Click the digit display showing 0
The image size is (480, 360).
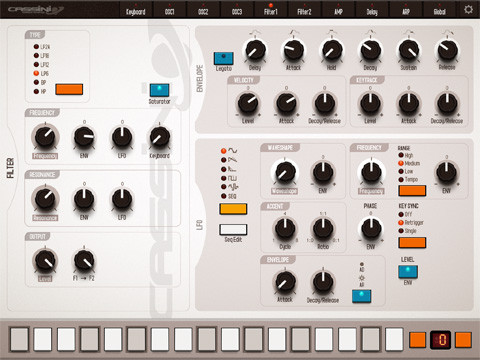pos(440,340)
